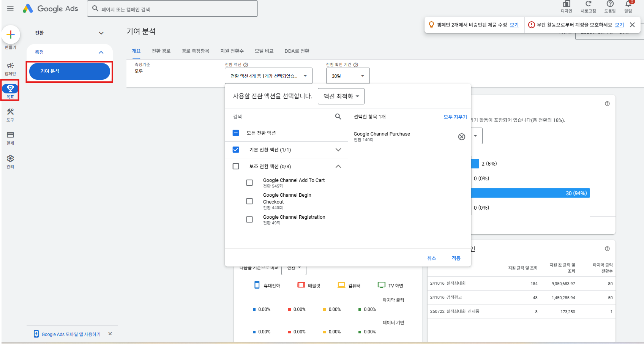The height and width of the screenshot is (344, 644).
Task: Select 기여 분석 in side menu
Action: pos(69,71)
